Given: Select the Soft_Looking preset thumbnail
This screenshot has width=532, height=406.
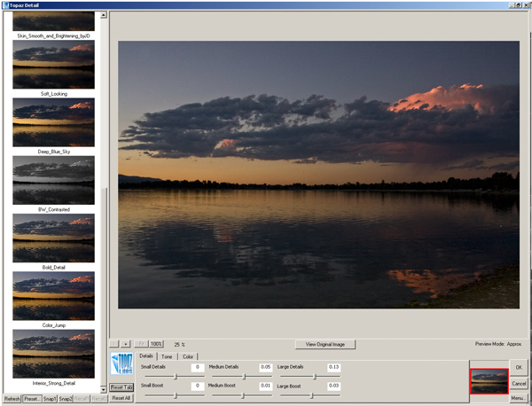Looking at the screenshot, I should (x=54, y=63).
